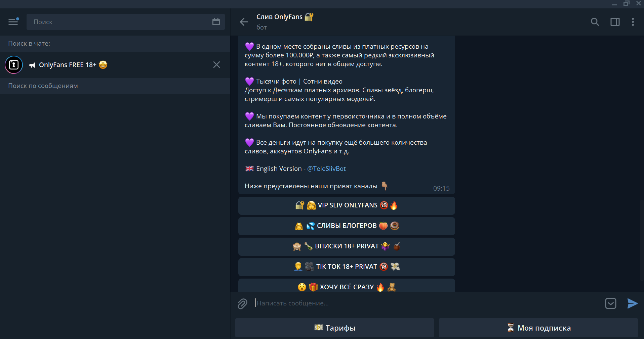Open the calendar date search icon
This screenshot has width=644, height=339.
pos(216,22)
